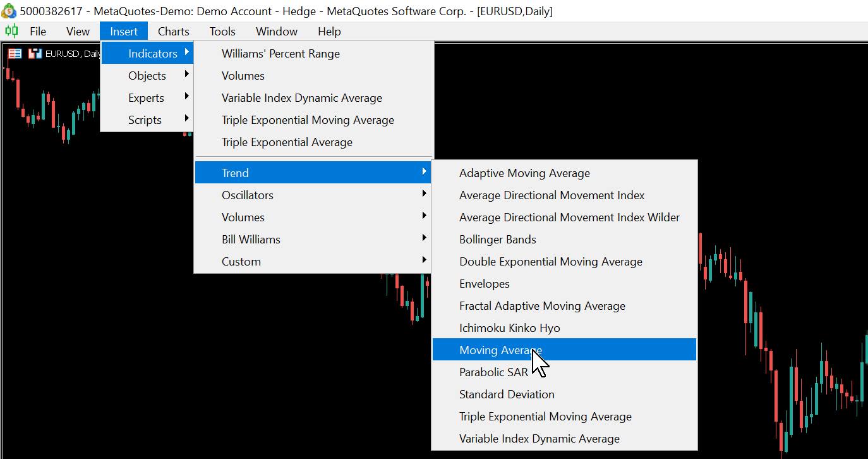Screen dimensions: 868x459
Task: Expand the Trend indicators submenu
Action: pyautogui.click(x=313, y=173)
